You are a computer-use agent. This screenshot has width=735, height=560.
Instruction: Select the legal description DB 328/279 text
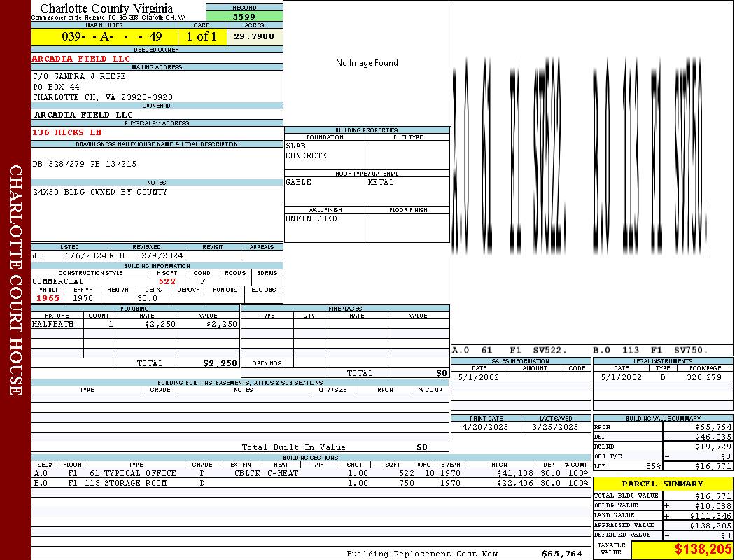(85, 164)
